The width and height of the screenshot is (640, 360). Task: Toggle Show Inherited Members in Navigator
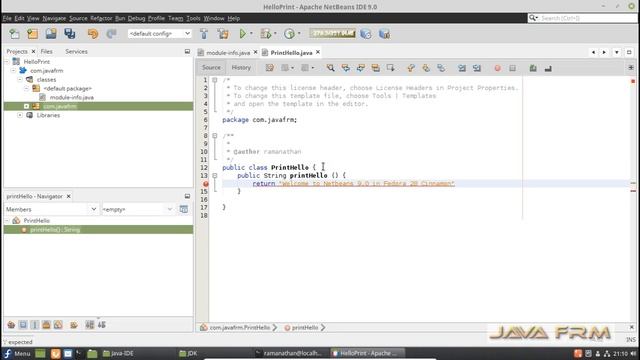click(11, 325)
